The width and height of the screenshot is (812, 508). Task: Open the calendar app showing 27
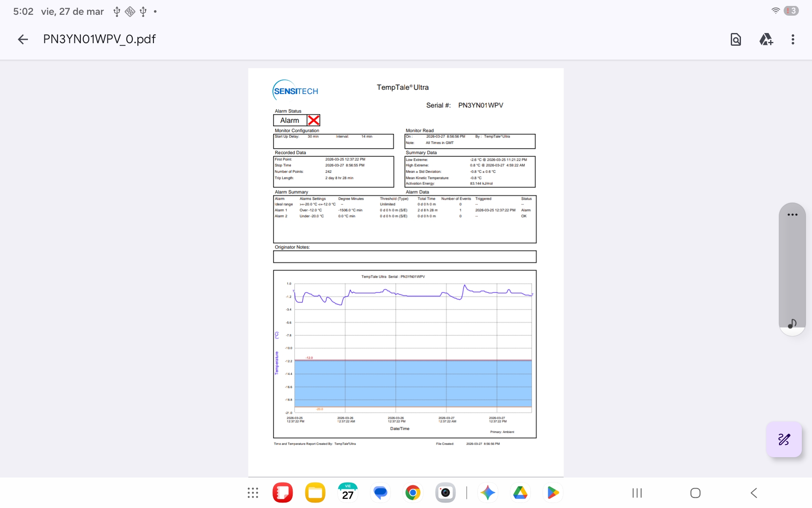[x=348, y=493]
